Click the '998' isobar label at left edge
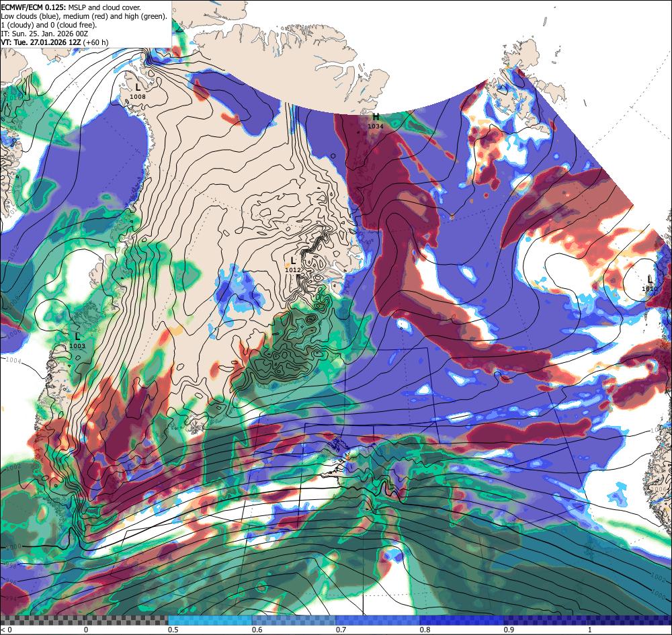This screenshot has width=672, height=635. click(11, 566)
